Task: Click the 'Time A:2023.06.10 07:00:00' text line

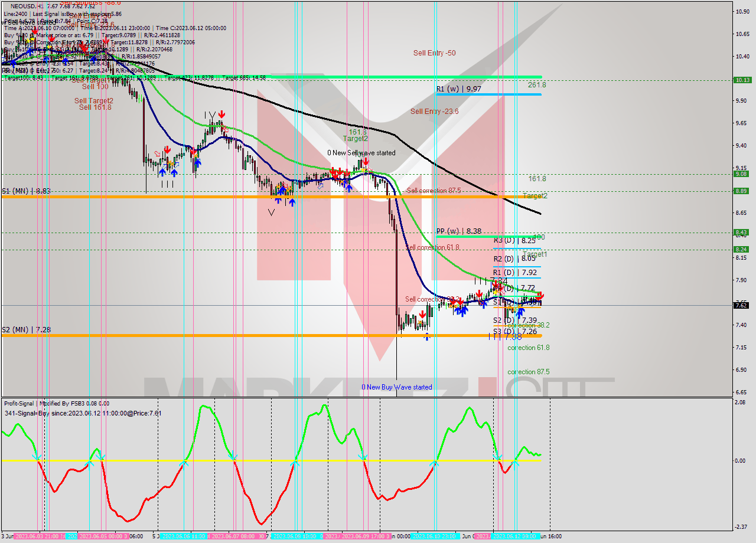Action: [115, 28]
